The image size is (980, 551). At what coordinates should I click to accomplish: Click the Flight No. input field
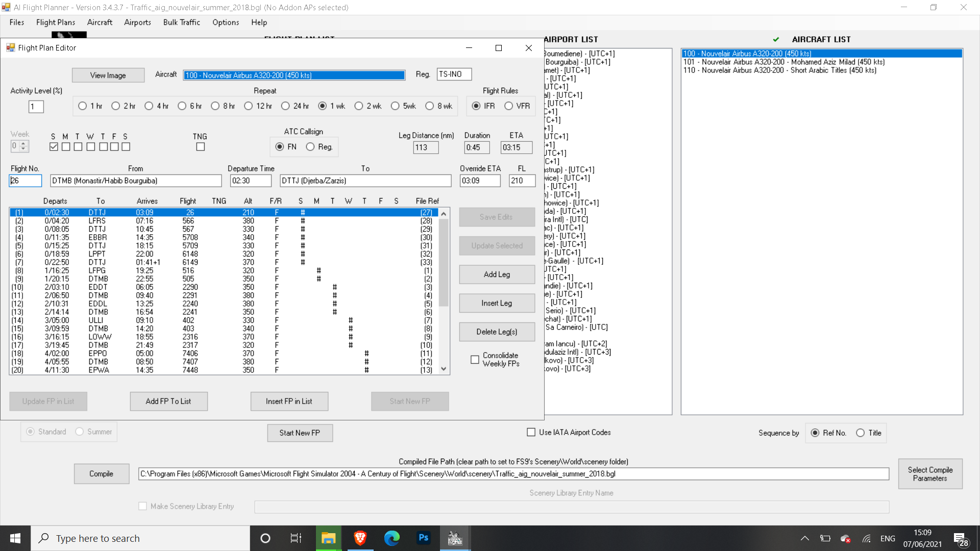(x=25, y=181)
